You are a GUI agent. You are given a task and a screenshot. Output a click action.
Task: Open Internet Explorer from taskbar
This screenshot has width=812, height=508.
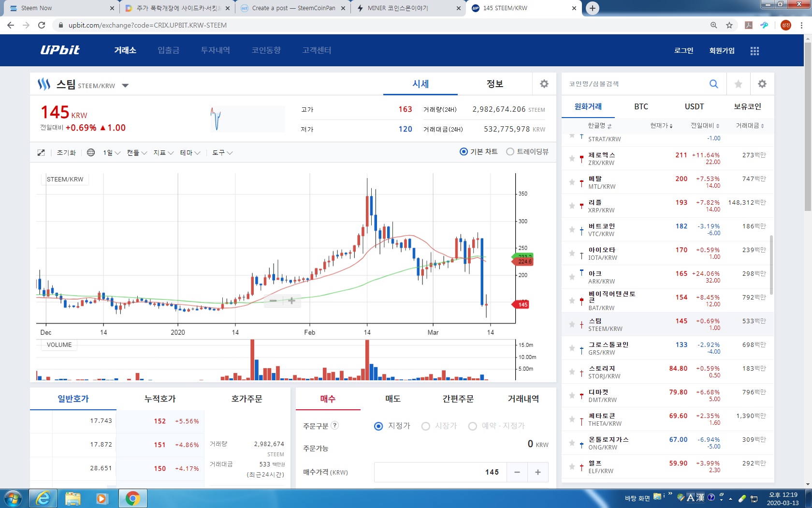click(x=43, y=498)
